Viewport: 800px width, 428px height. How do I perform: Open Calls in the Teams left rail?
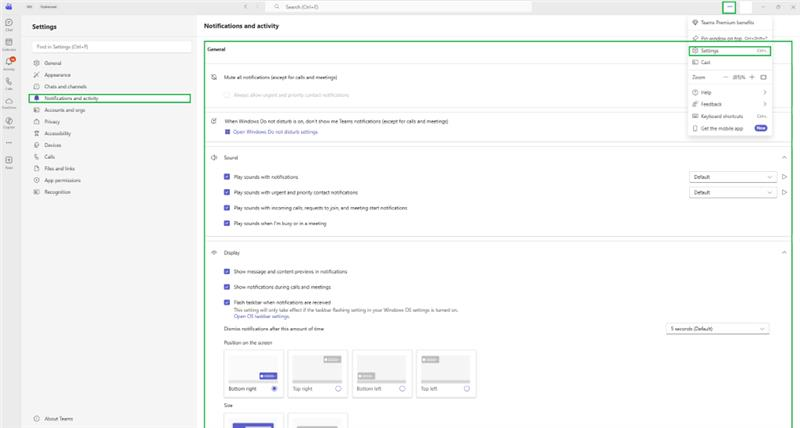tap(9, 83)
